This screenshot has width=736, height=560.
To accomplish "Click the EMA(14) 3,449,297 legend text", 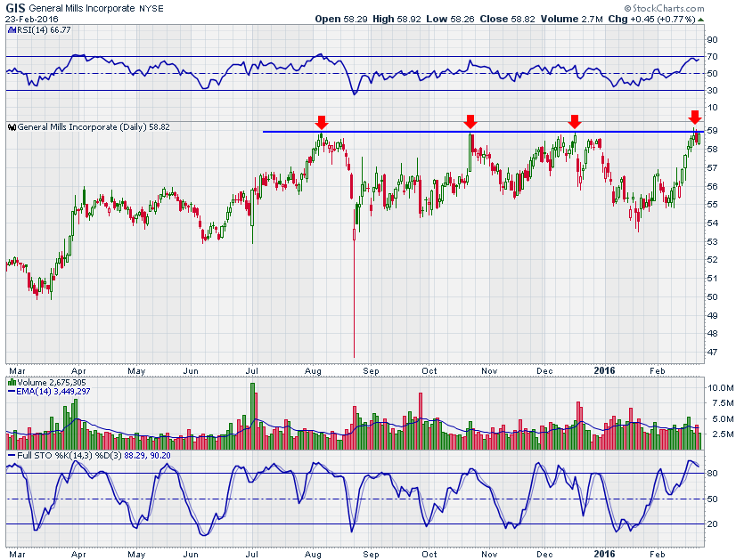I will 53,391.
